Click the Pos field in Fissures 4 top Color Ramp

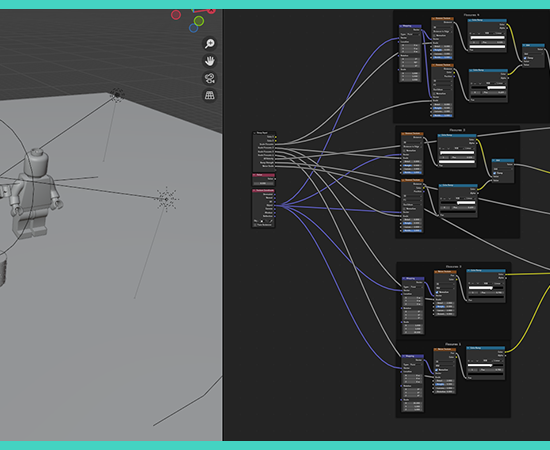(493, 42)
